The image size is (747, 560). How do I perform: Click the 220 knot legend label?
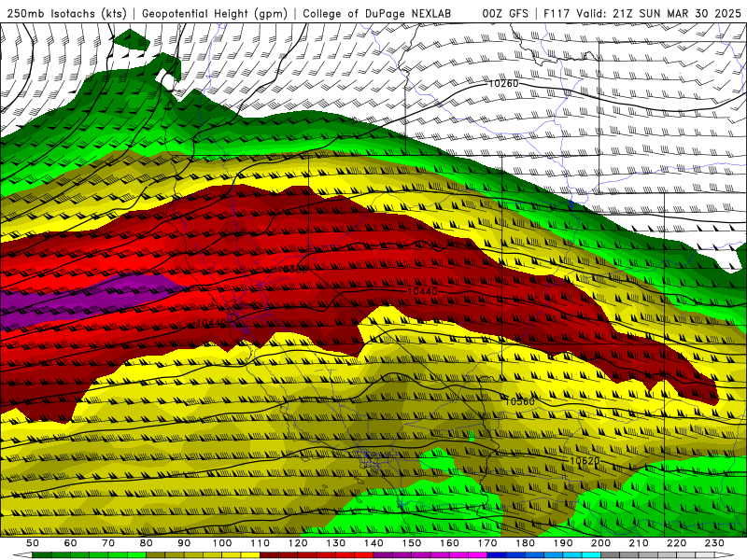[677, 543]
